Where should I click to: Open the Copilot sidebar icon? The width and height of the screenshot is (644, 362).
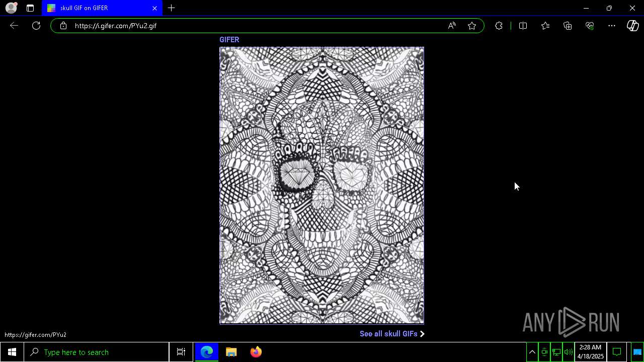click(x=633, y=26)
